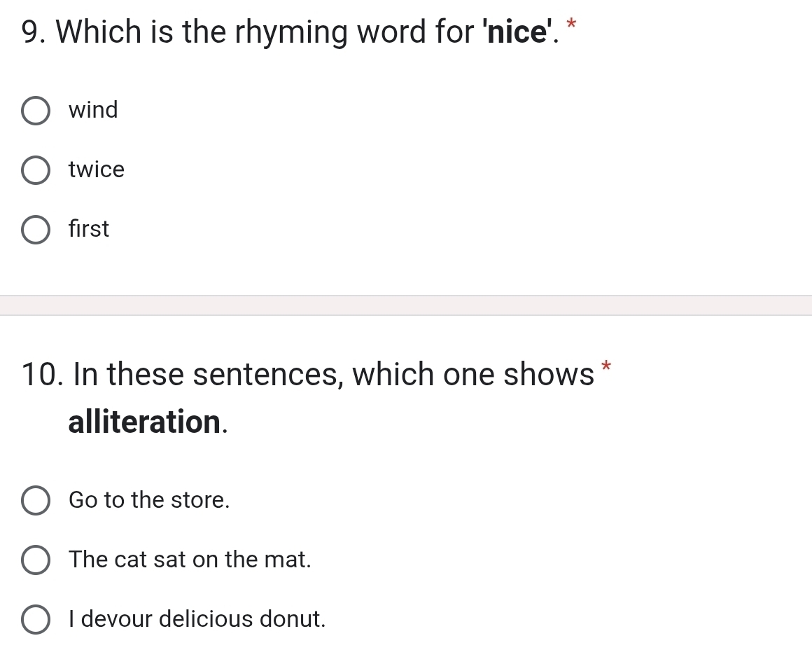The width and height of the screenshot is (812, 664).
Task: Click the red required asterisk of question 9
Action: pos(571,24)
